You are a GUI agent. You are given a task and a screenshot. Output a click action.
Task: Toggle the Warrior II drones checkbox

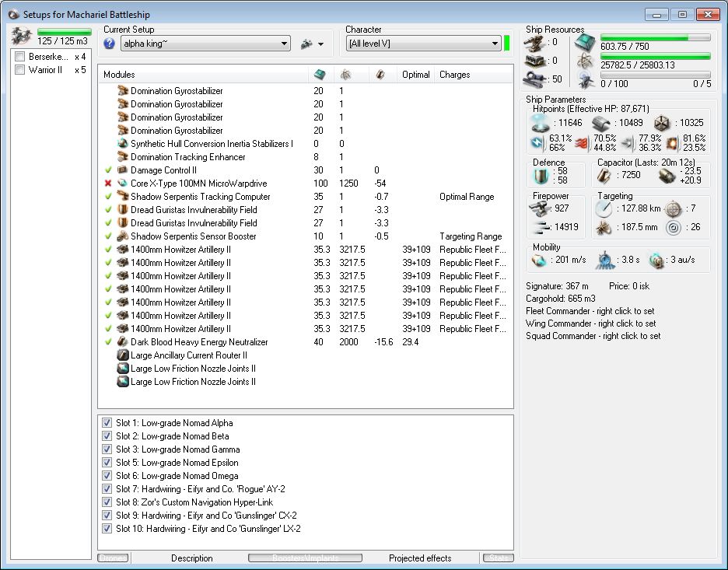(x=20, y=70)
